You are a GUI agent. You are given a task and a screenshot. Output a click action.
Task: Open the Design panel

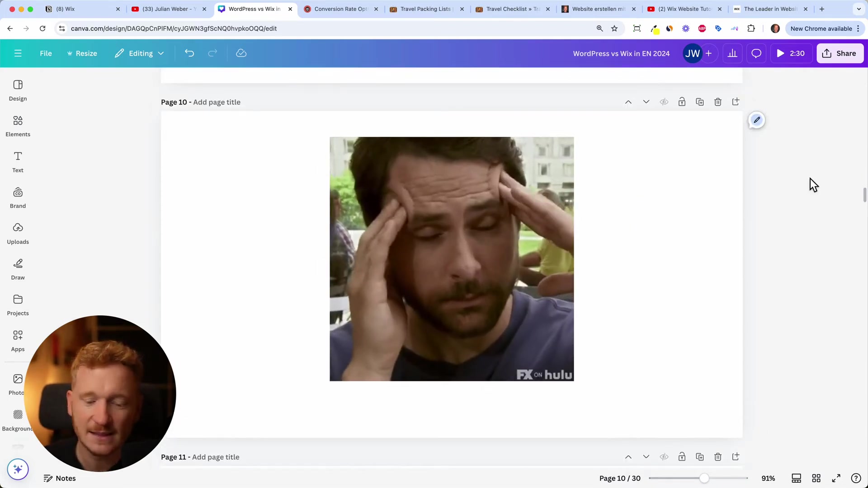[x=18, y=90]
